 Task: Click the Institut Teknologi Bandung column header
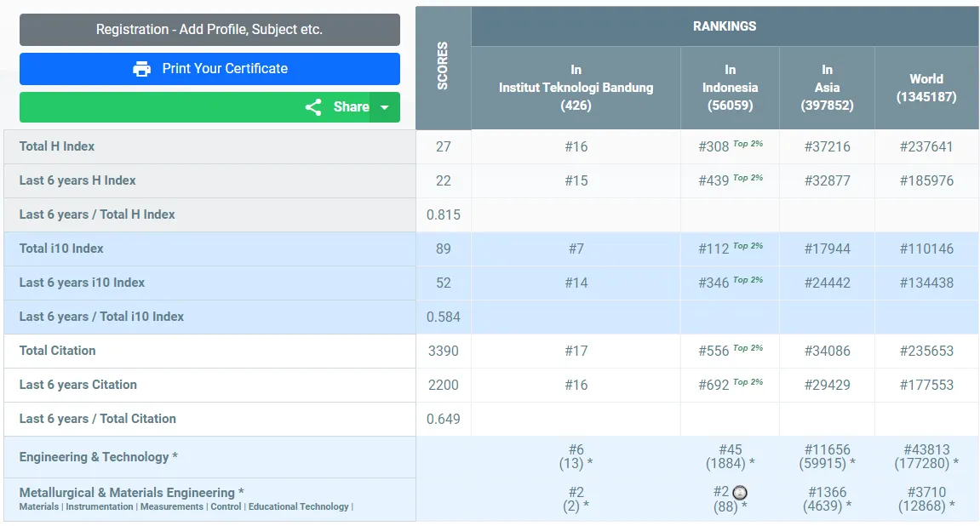pos(576,88)
